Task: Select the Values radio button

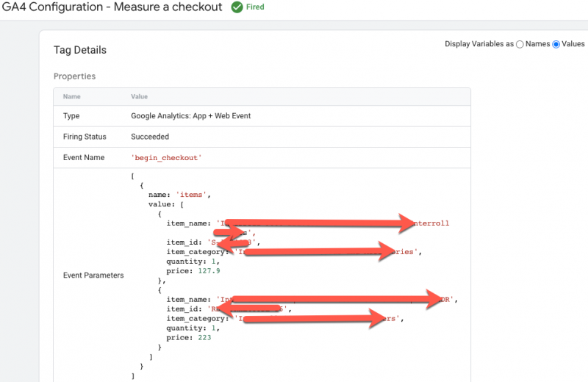Action: click(556, 44)
